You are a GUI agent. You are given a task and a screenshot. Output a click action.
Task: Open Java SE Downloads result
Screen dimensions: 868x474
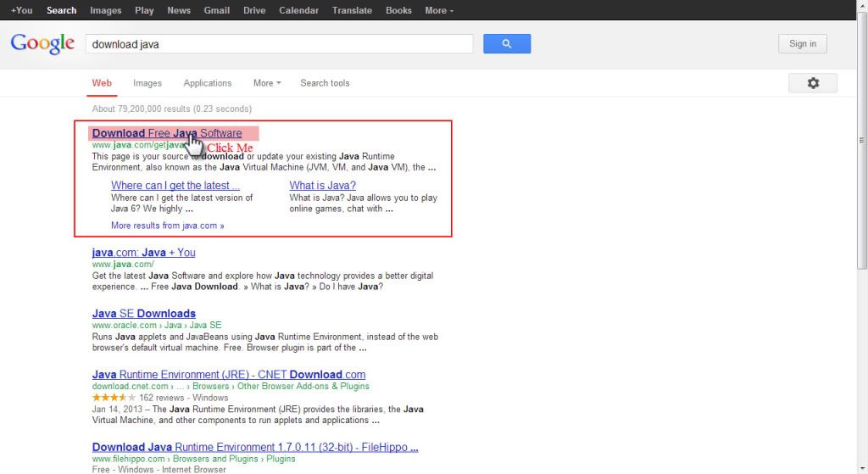click(144, 314)
